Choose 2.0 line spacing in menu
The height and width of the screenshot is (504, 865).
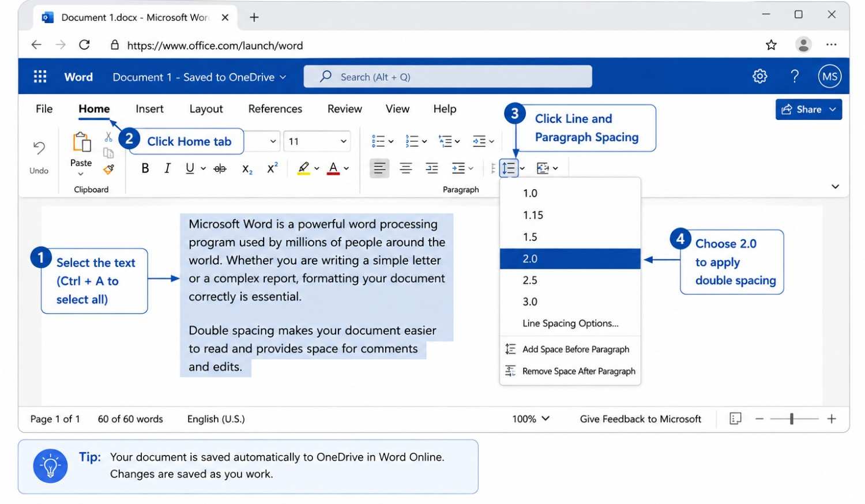click(570, 259)
